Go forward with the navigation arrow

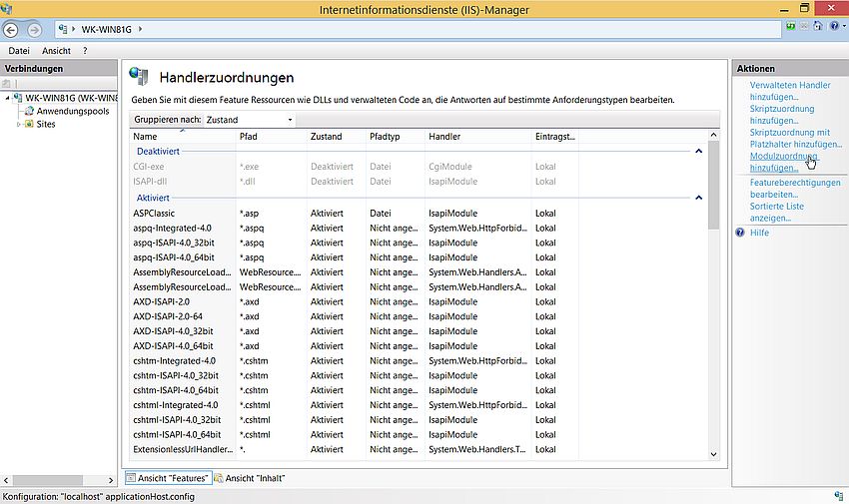tap(34, 30)
